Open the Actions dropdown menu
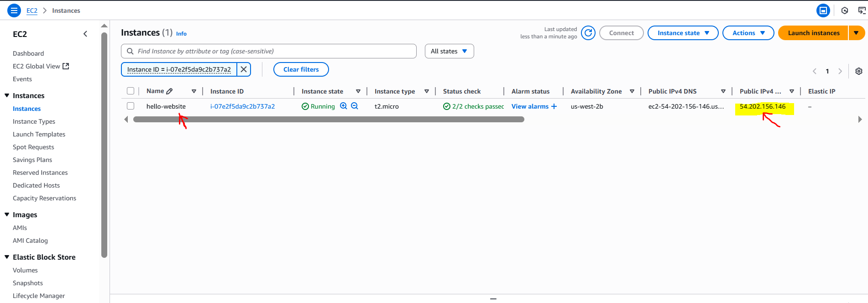 coord(748,33)
